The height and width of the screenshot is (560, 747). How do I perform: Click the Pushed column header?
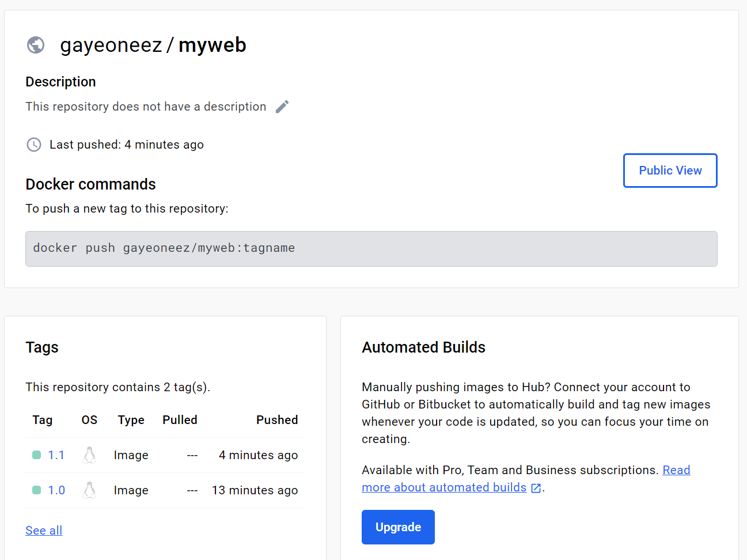pos(277,420)
